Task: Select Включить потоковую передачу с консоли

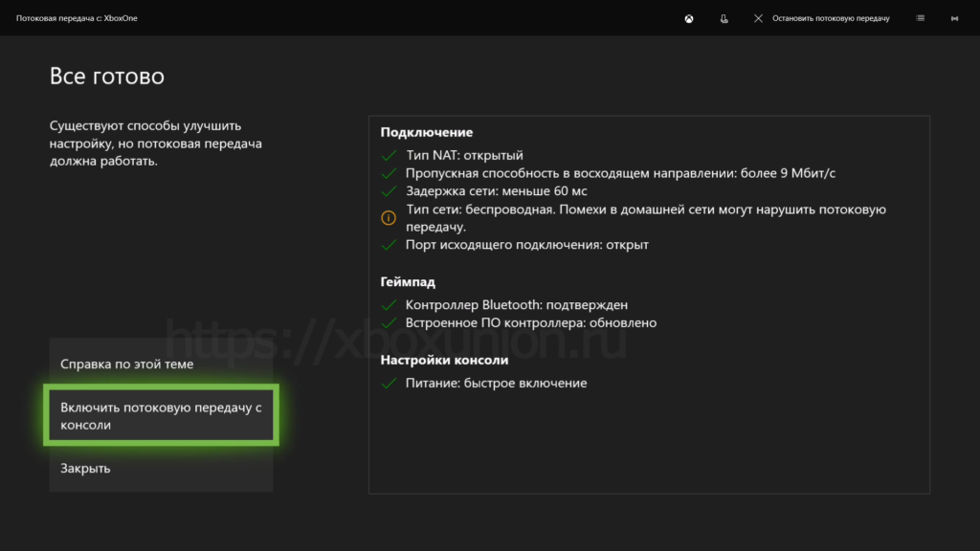Action: [x=161, y=416]
